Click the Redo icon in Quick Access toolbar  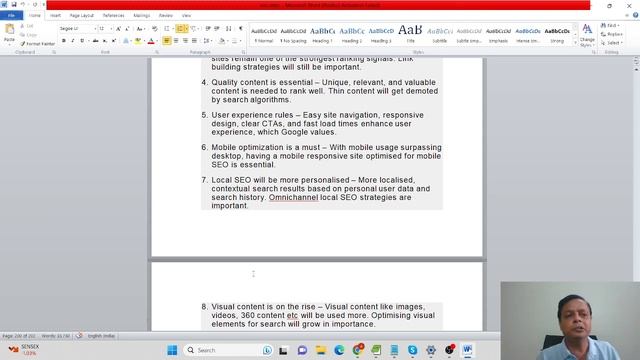pos(35,4)
